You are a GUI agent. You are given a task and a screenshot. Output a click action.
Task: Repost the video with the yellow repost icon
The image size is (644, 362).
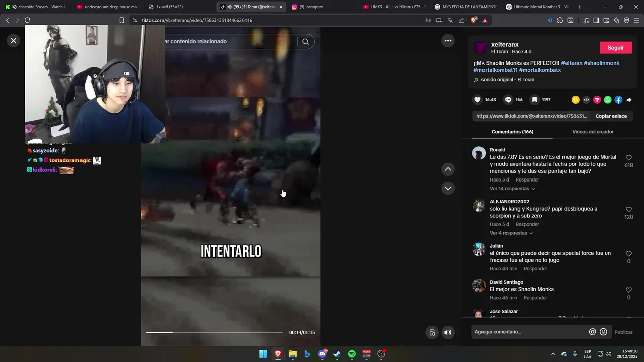coord(576,100)
